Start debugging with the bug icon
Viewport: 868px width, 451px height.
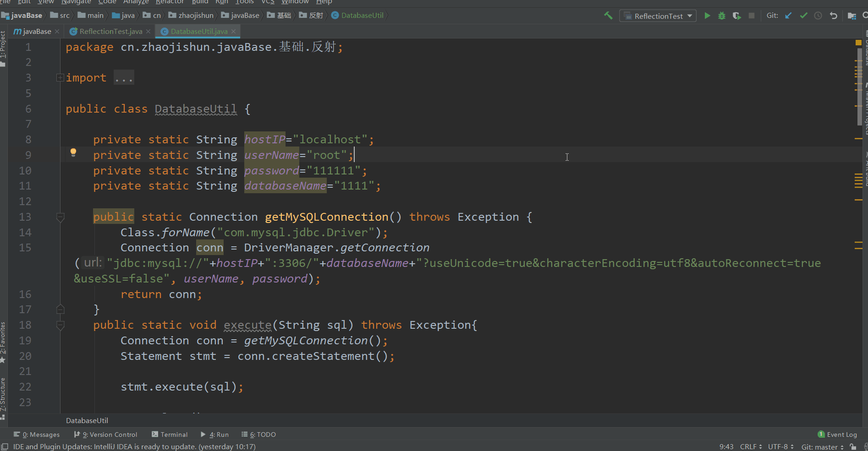pyautogui.click(x=722, y=16)
